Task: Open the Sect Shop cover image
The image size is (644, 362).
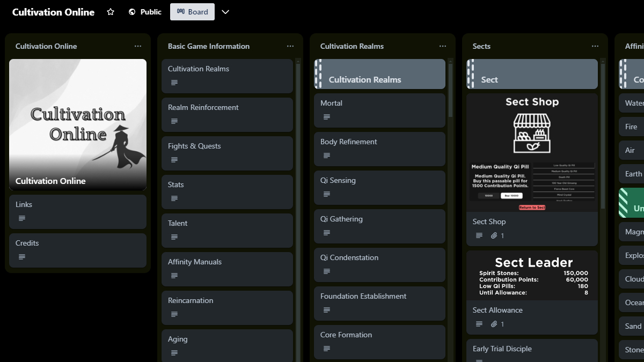Action: coord(532,152)
